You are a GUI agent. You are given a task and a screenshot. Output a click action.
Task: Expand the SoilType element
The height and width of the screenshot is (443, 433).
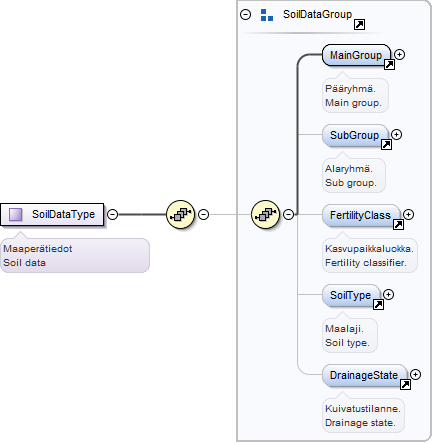388,294
